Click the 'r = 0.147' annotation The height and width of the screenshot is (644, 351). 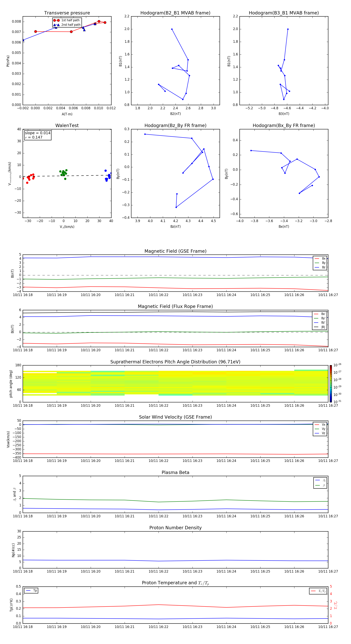pyautogui.click(x=34, y=137)
